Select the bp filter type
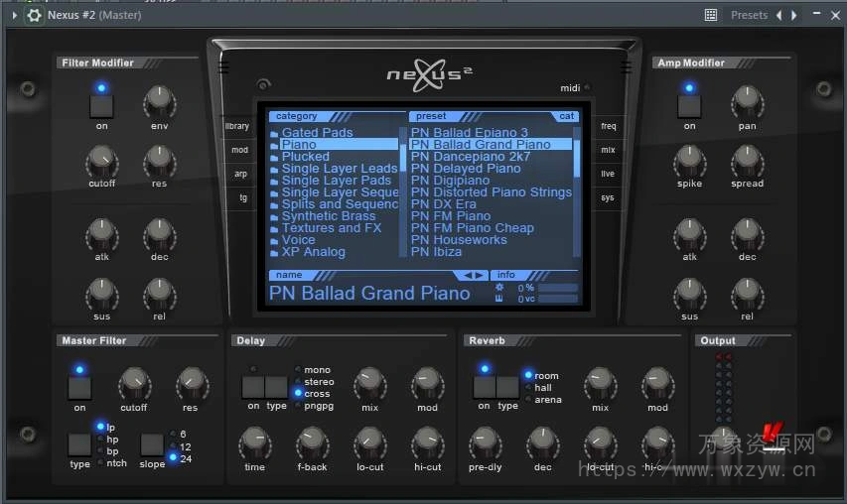 pyautogui.click(x=112, y=451)
